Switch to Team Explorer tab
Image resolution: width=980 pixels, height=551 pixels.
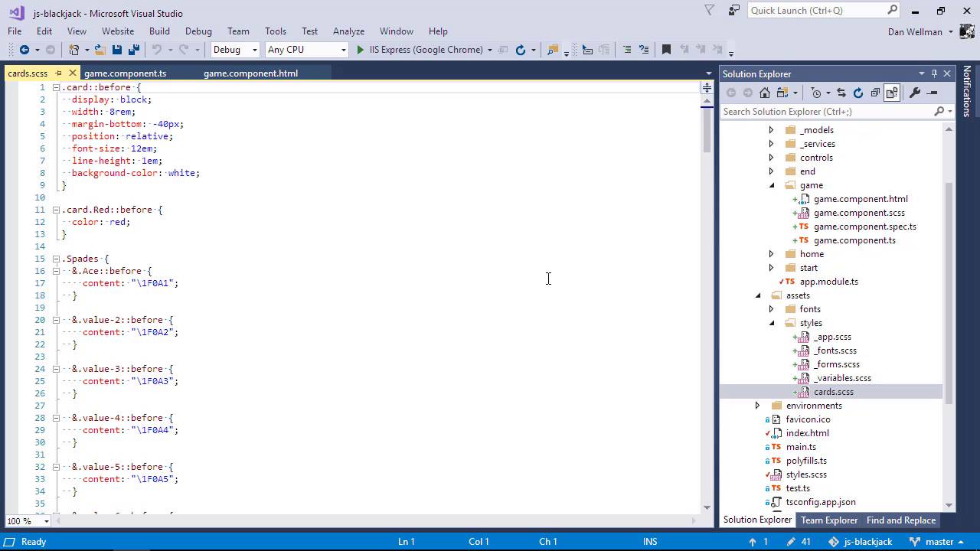click(x=829, y=520)
